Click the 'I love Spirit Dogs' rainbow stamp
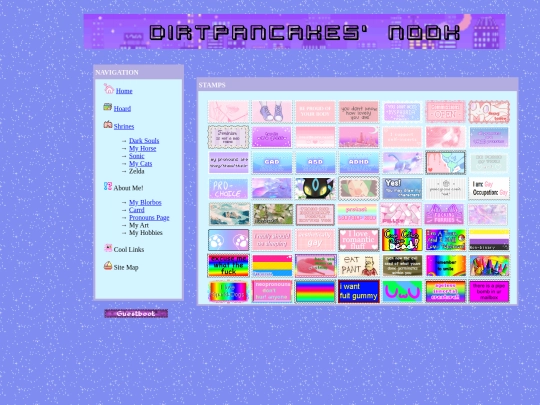 [228, 291]
